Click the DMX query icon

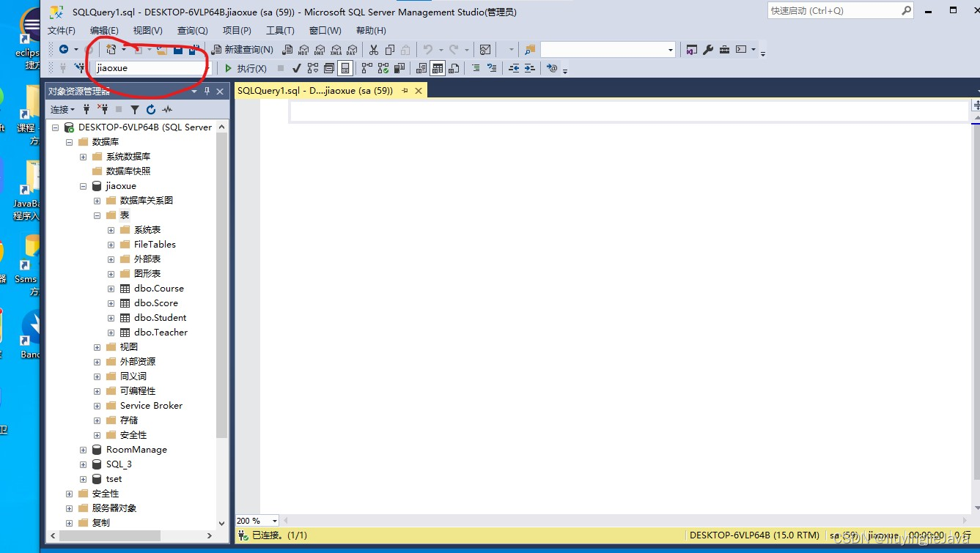(320, 50)
